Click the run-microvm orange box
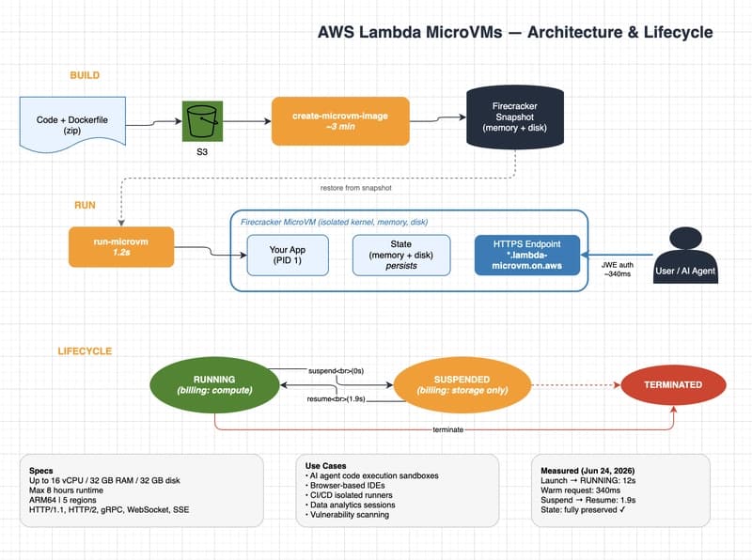Image resolution: width=752 pixels, height=560 pixels. (x=121, y=247)
